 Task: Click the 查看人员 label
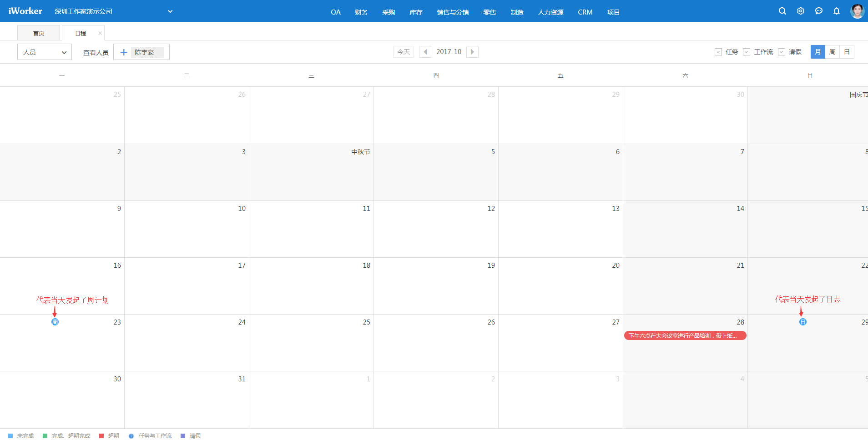(x=96, y=53)
